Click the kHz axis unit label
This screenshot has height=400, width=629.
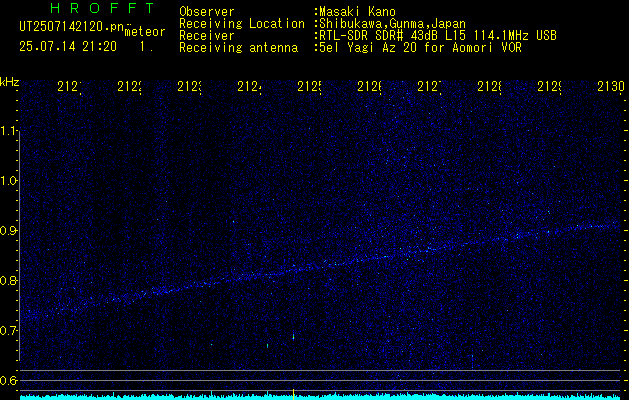(9, 82)
